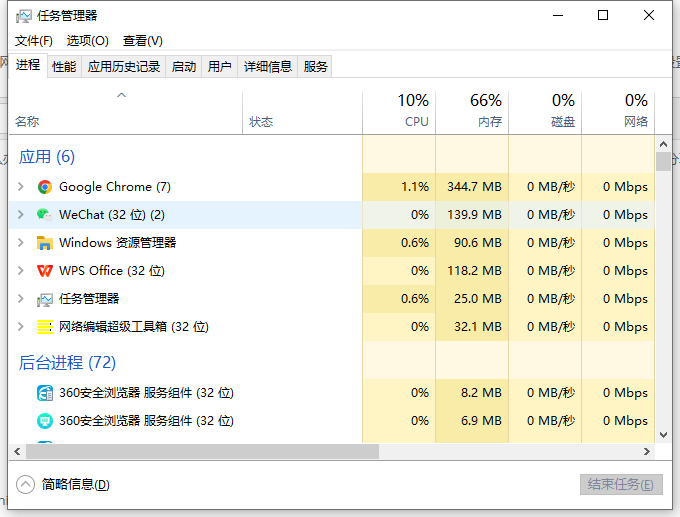This screenshot has width=680, height=517.
Task: Switch to the 启动 tab
Action: [184, 67]
